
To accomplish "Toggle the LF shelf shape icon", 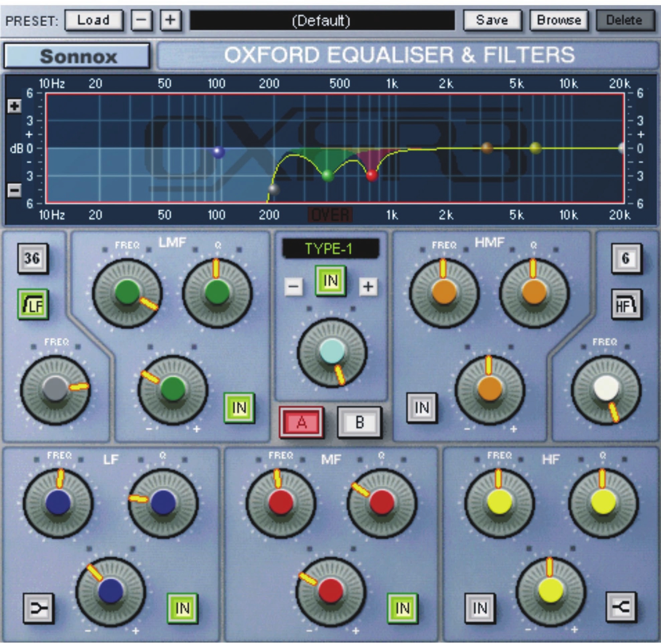I will (39, 608).
